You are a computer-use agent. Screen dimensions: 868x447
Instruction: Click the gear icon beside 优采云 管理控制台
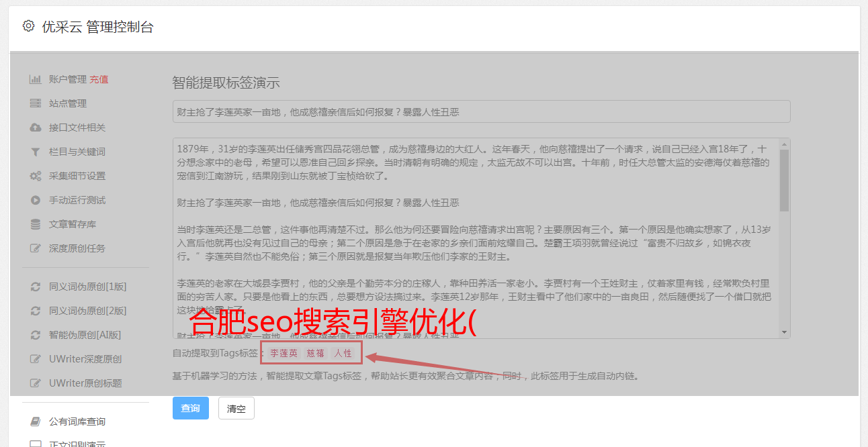click(x=28, y=26)
